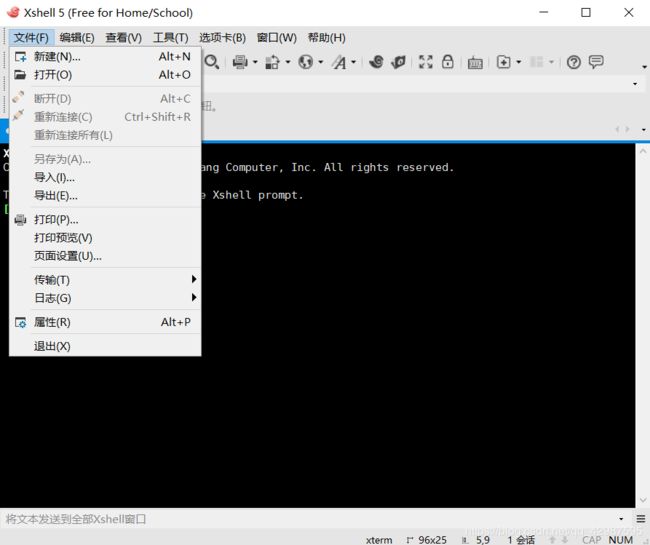Screen dimensions: 650x545
Task: Expand the new tab icon dropdown
Action: pyautogui.click(x=518, y=62)
